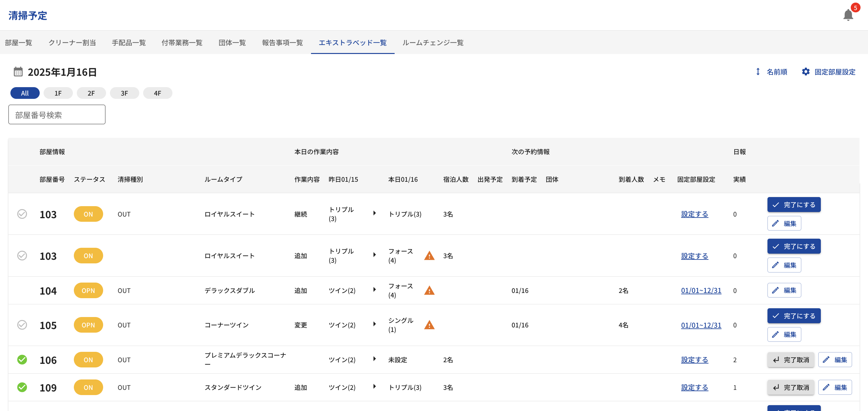
Task: Click the warning triangle on room 105 row
Action: click(429, 325)
